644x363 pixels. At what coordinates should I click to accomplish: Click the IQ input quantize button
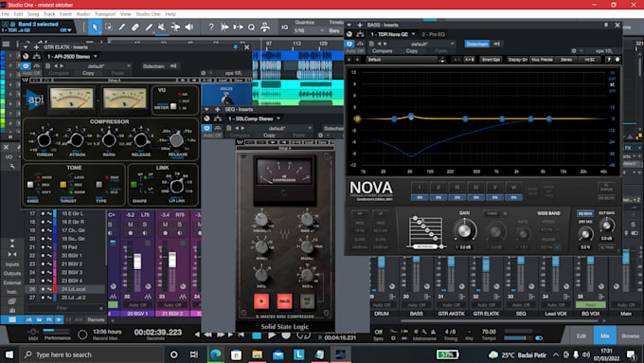[x=285, y=27]
